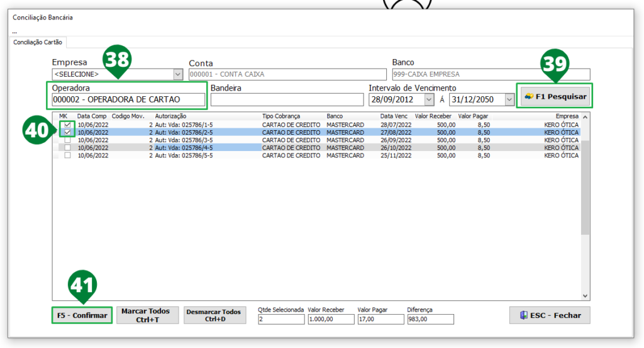Close window with ESC - Fechar button
The image size is (644, 348).
(550, 315)
